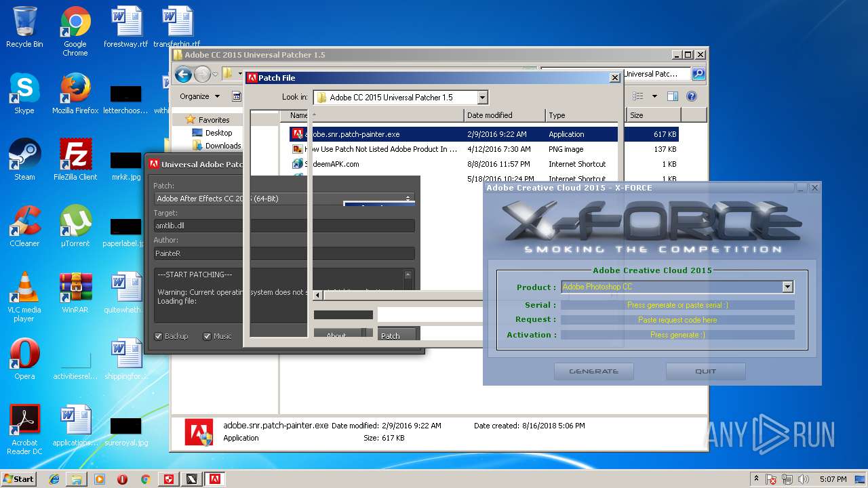Launch WinRAR from the desktop
The image size is (868, 488).
tap(75, 293)
